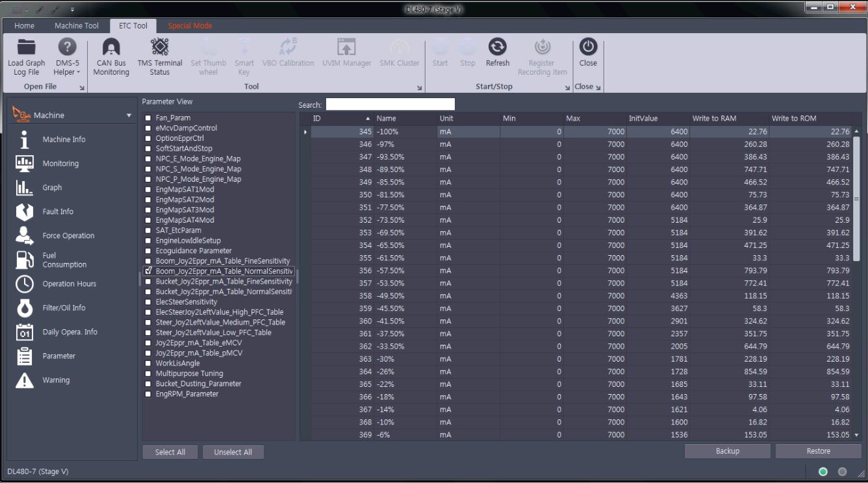Click the scrollbar up arrow
The image size is (868, 483).
tap(856, 132)
